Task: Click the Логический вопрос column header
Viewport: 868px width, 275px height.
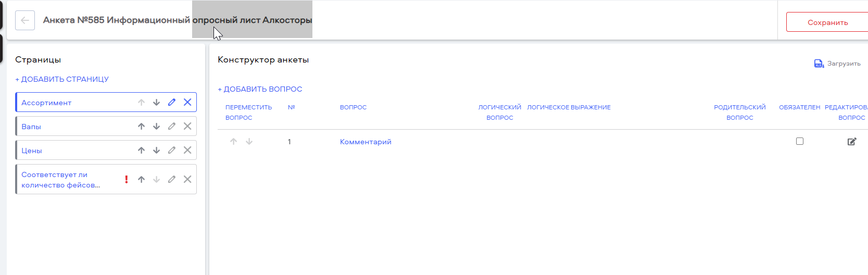Action: click(x=500, y=113)
